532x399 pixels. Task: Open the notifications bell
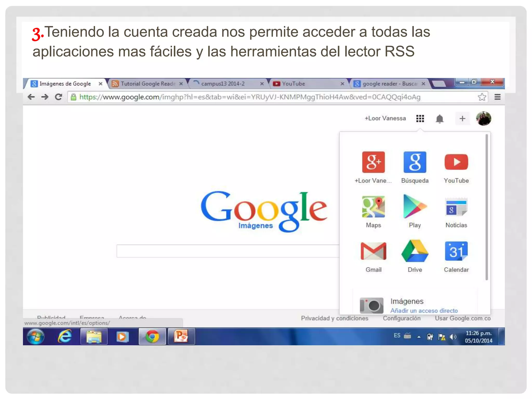pos(440,119)
